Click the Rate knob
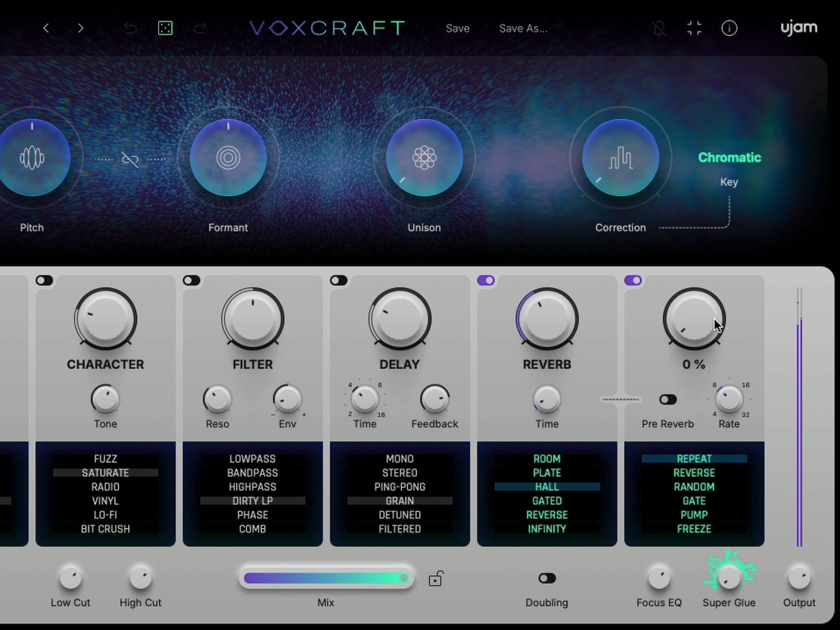 click(x=729, y=399)
